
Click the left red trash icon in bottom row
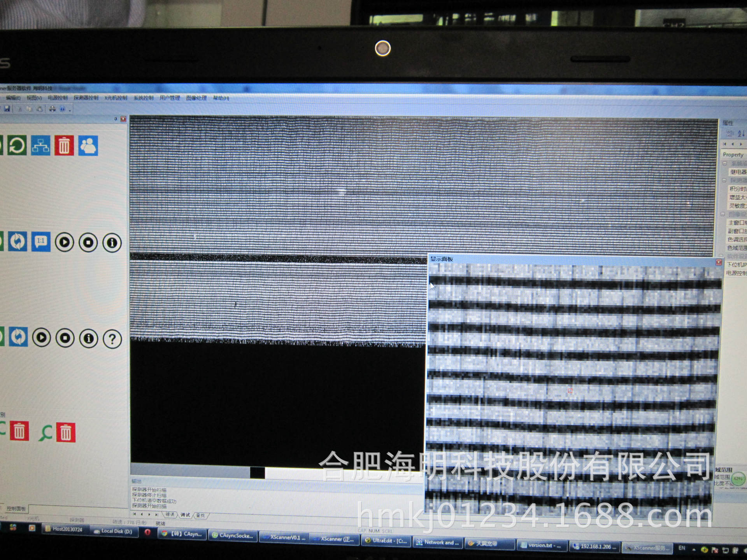tap(19, 431)
